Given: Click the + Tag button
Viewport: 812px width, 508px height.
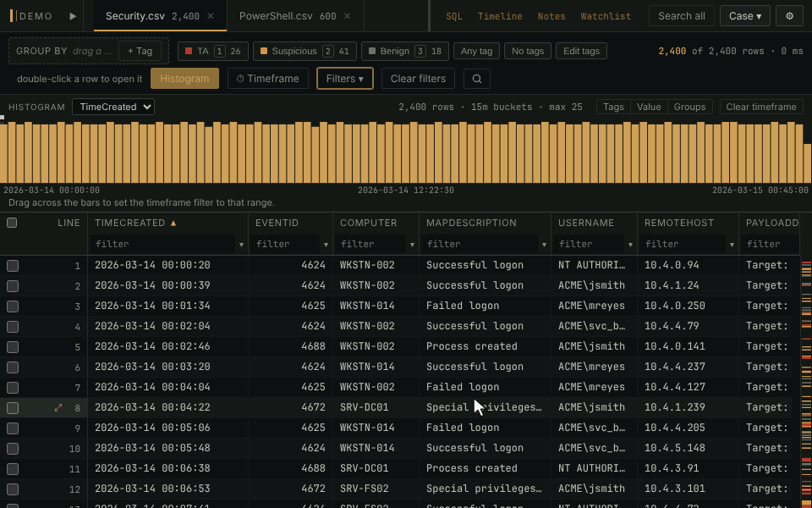Looking at the screenshot, I should tap(140, 51).
